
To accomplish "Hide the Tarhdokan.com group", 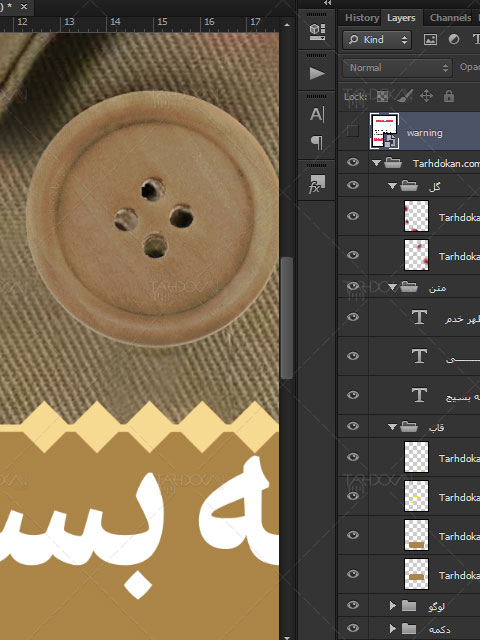I will 353,162.
